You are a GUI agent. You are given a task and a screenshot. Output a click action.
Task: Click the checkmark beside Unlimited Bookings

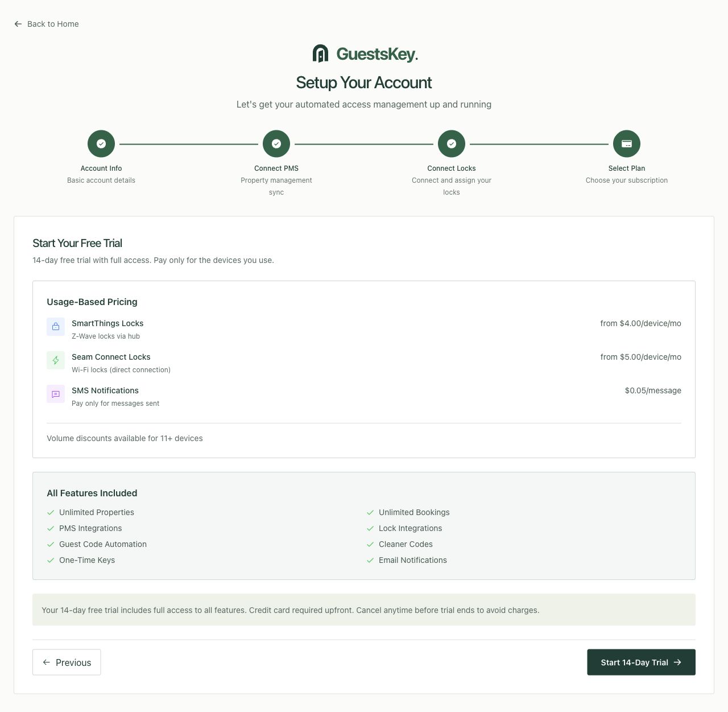point(370,512)
